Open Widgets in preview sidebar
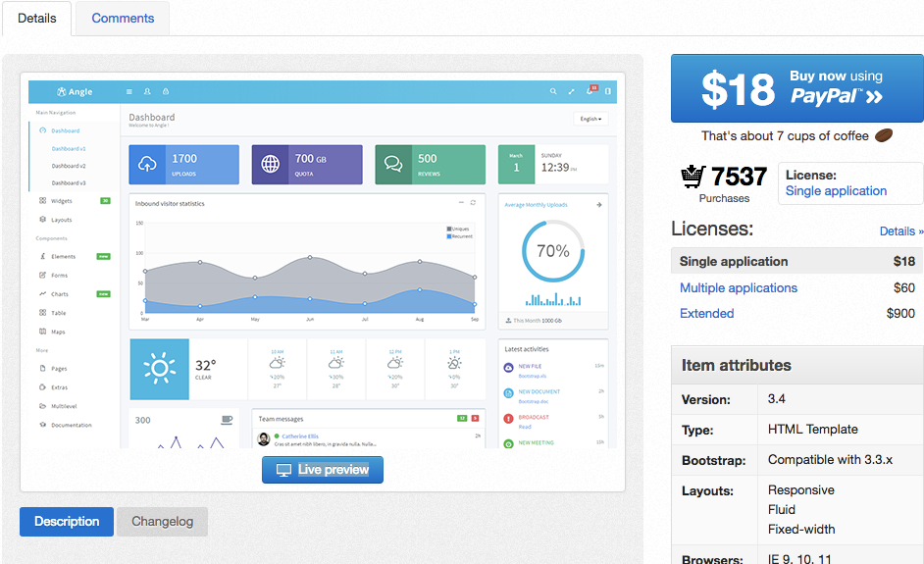Viewport: 924px width, 564px height. (61, 201)
